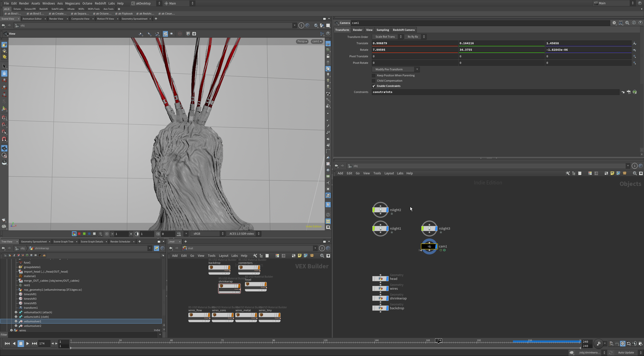Click the stop button in playbar

(x=21, y=343)
